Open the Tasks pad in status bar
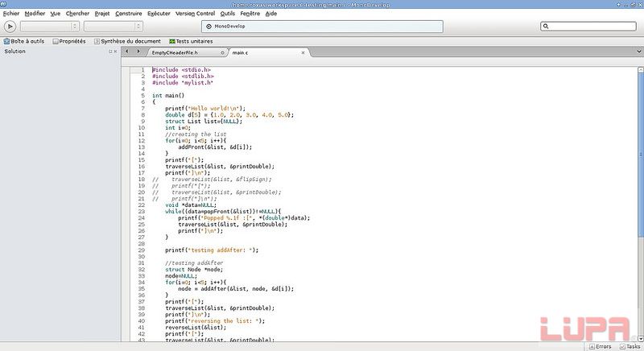The width and height of the screenshot is (644, 351). pos(630,346)
